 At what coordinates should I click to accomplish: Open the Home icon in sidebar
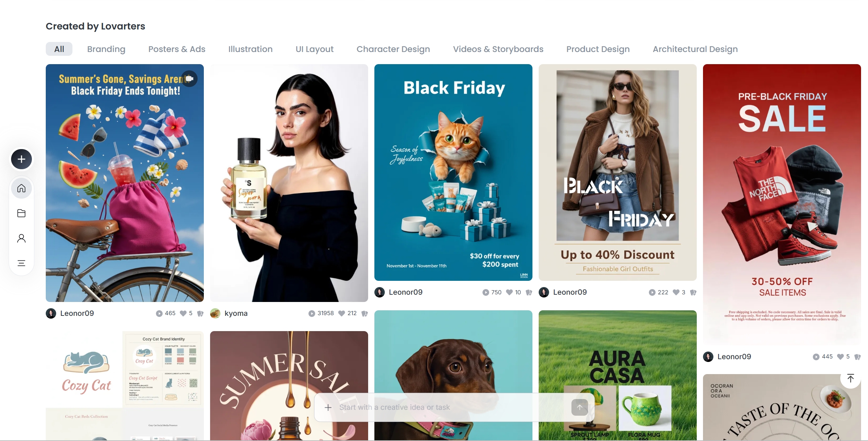[21, 188]
